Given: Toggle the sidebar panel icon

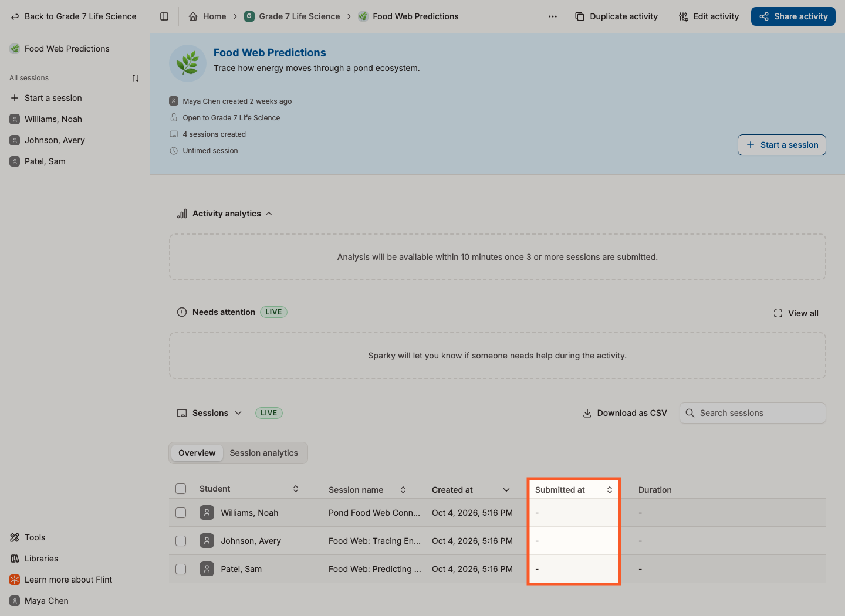Looking at the screenshot, I should coord(164,16).
